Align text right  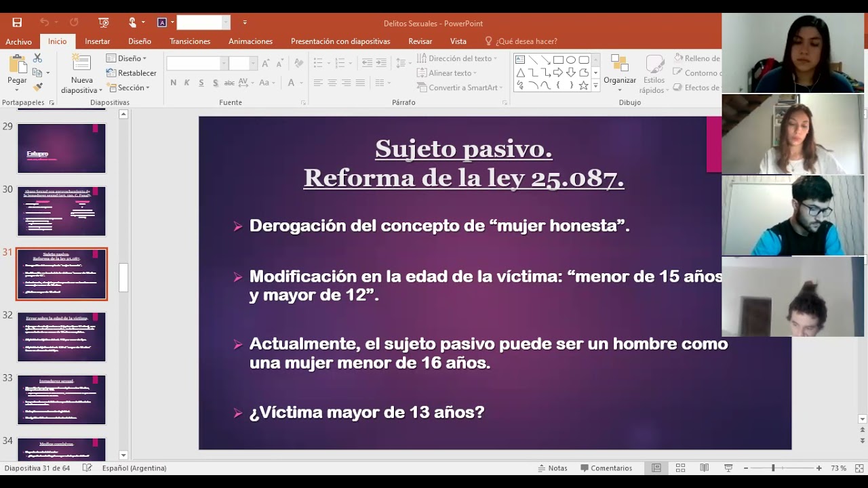(347, 83)
